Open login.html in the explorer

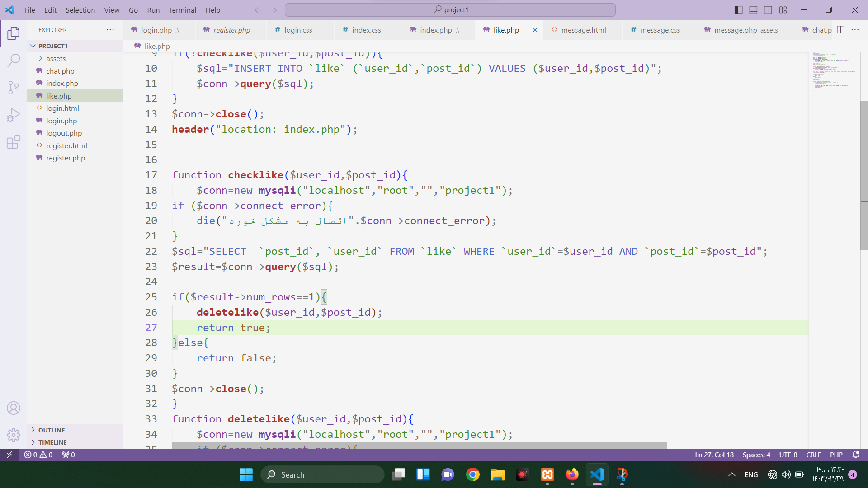pyautogui.click(x=75, y=108)
